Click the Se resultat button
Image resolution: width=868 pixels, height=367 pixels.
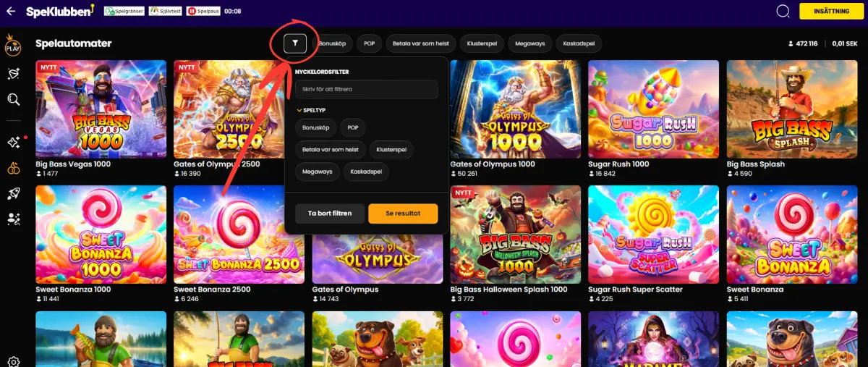(403, 214)
